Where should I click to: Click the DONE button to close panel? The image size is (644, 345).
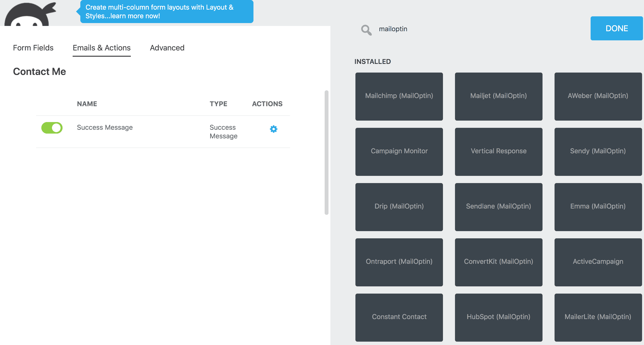[616, 29]
